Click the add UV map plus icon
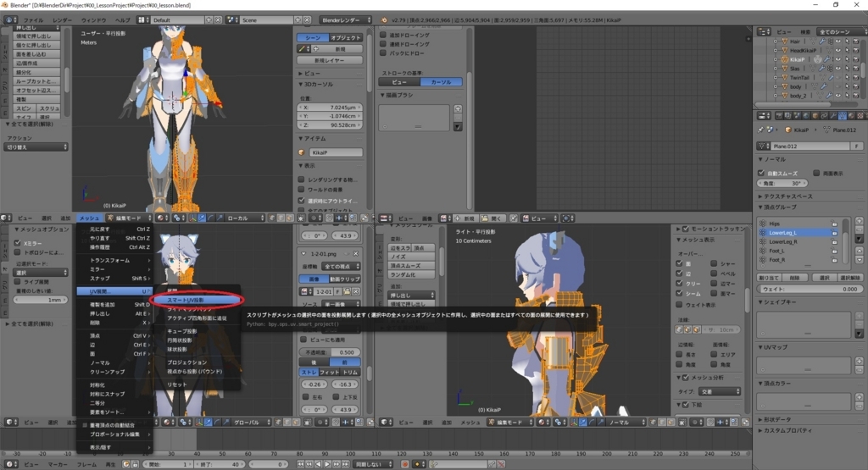Viewport: 868px width, 470px height. (860, 361)
